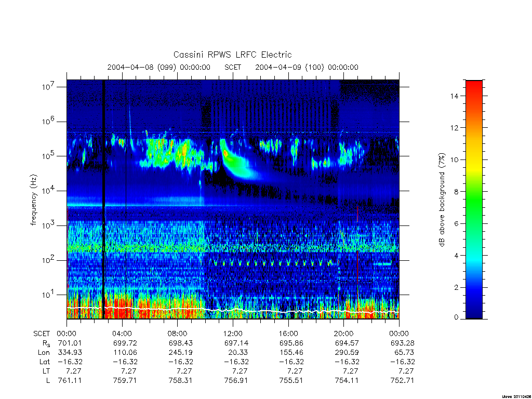Screen dimensions: 532x399
Task: Click the '14' tick on the color bar
Action: click(x=454, y=96)
